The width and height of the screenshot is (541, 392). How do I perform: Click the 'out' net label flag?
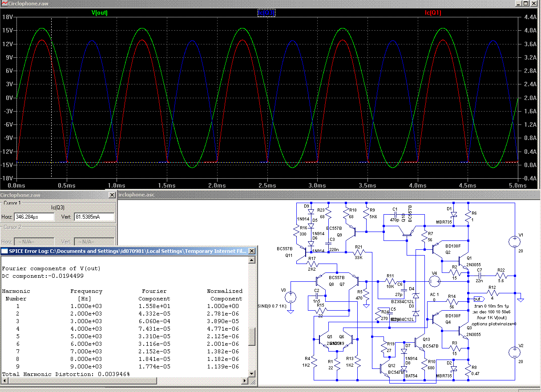coord(479,299)
